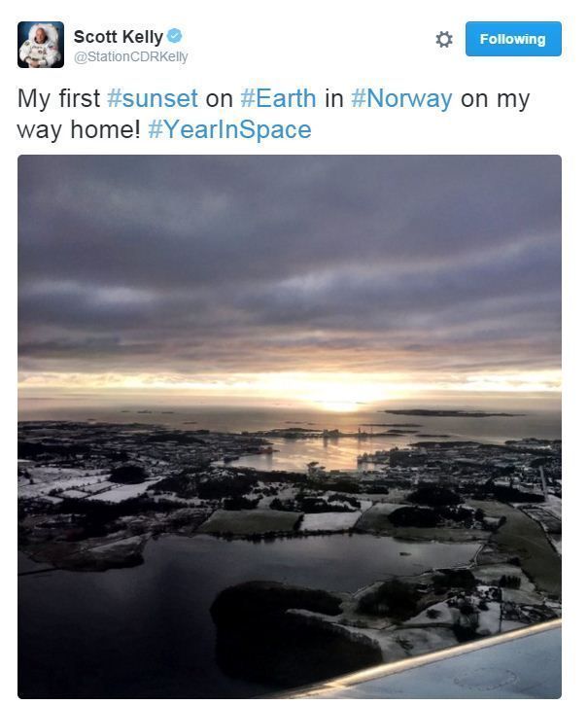Click the blue verified badge
The height and width of the screenshot is (705, 588).
click(174, 36)
